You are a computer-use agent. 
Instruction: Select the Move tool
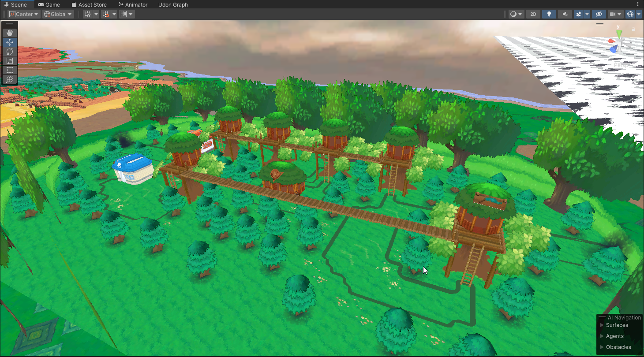pos(10,42)
